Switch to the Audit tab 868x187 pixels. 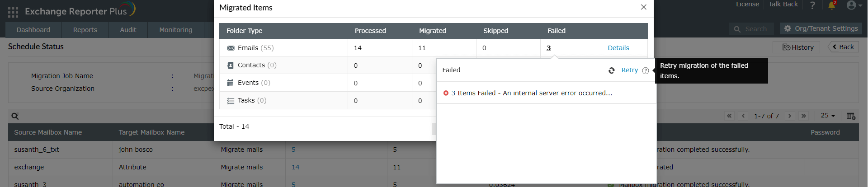pos(128,30)
